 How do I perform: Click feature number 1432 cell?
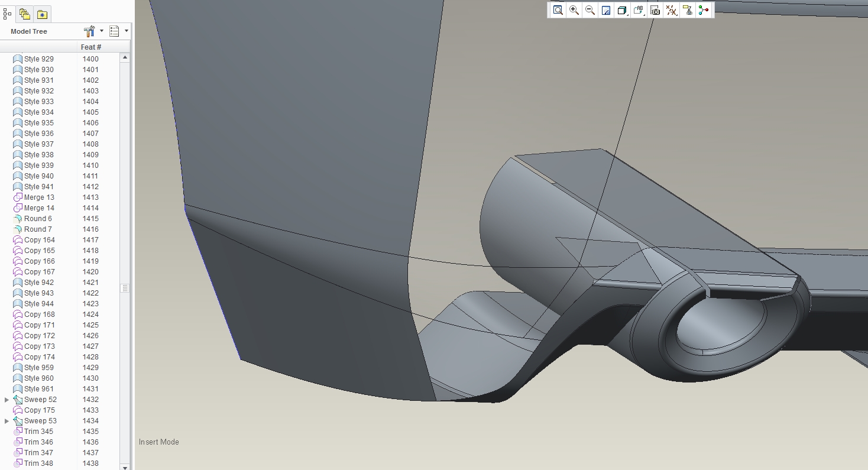point(90,400)
